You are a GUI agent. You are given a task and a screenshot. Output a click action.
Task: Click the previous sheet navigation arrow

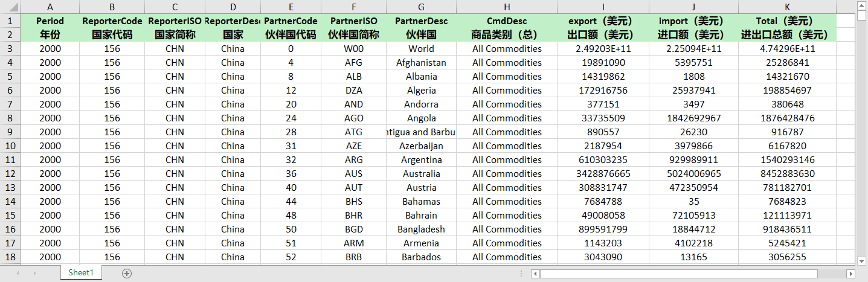coord(19,273)
